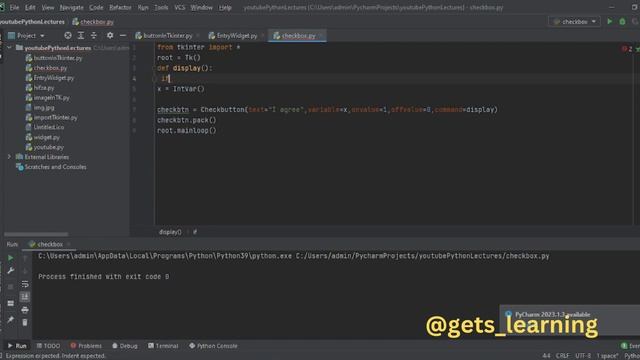Click the up arrow in Run console toolbar
This screenshot has width=640, height=360.
pos(25,258)
